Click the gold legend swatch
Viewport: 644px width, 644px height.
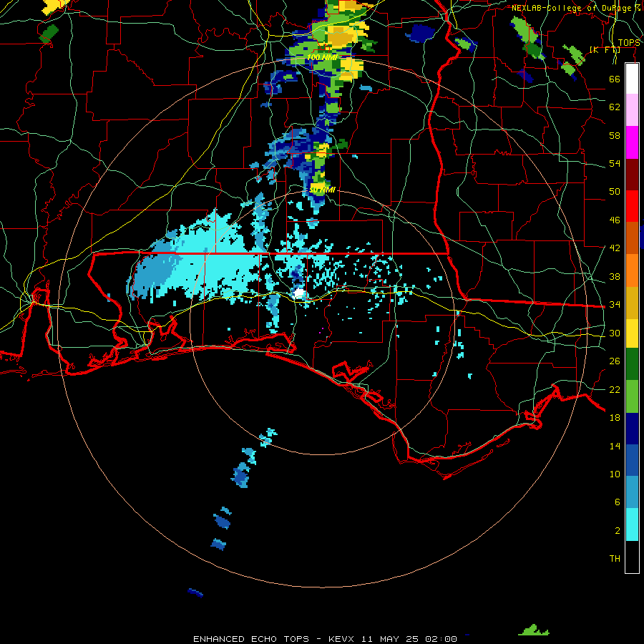(632, 303)
